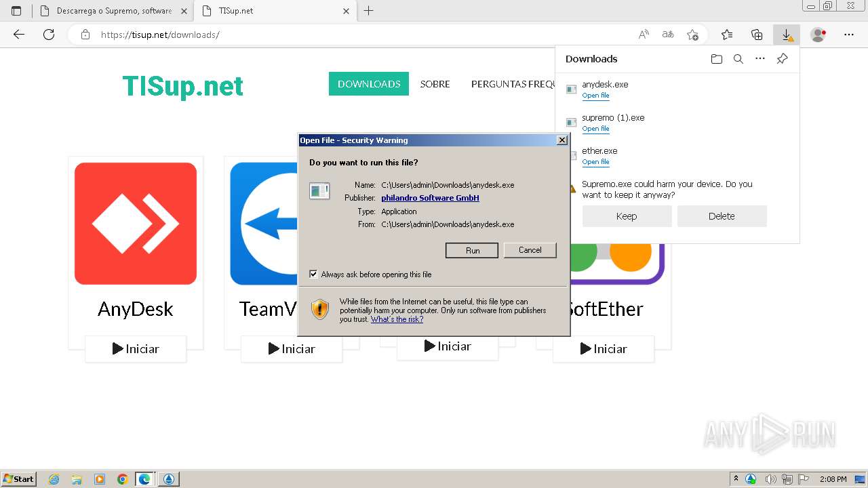This screenshot has height=488, width=868.
Task: Open file link under ether.exe
Action: coord(595,162)
